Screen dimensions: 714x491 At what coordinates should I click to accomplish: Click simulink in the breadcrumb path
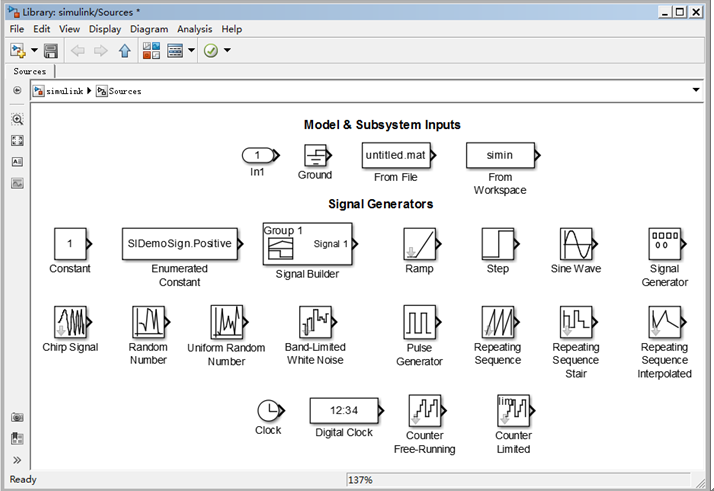66,91
